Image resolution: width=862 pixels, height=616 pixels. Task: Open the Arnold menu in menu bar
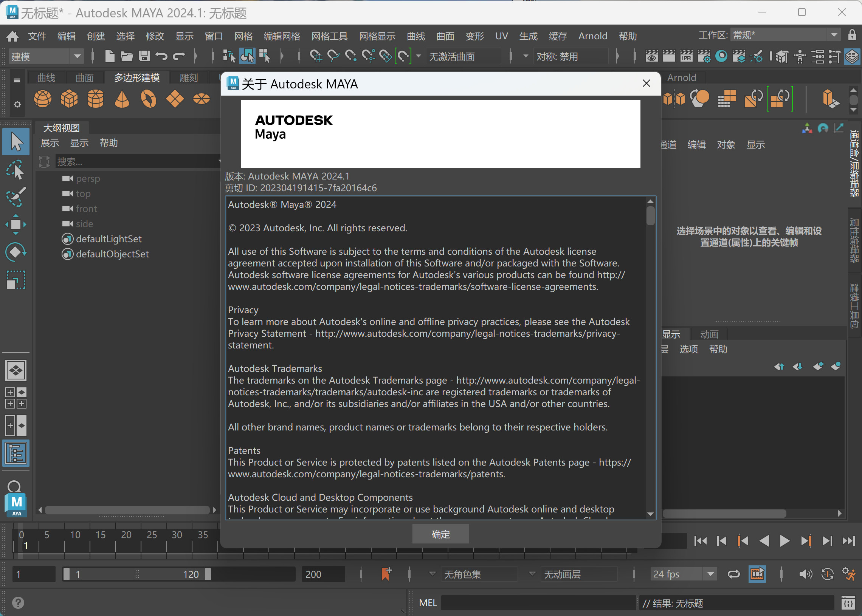coord(593,36)
